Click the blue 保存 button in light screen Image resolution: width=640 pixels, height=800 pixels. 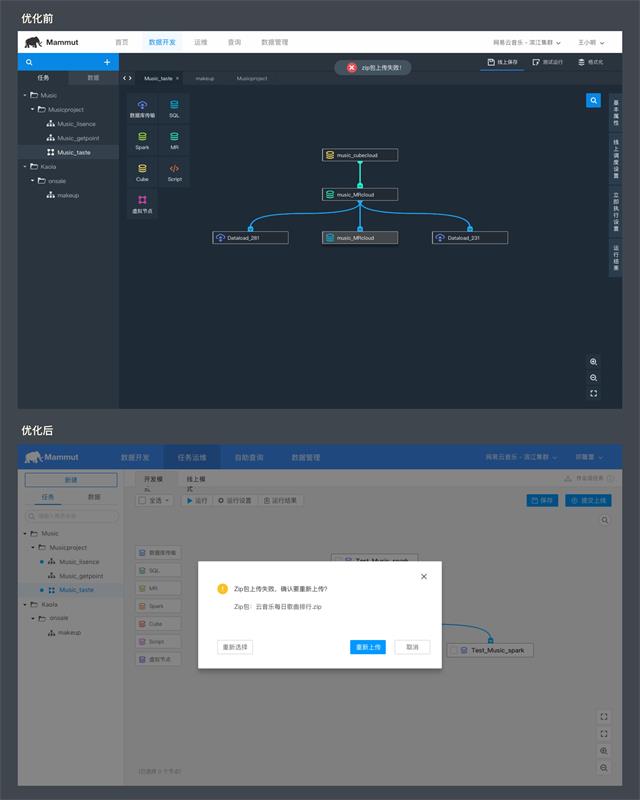tap(543, 501)
